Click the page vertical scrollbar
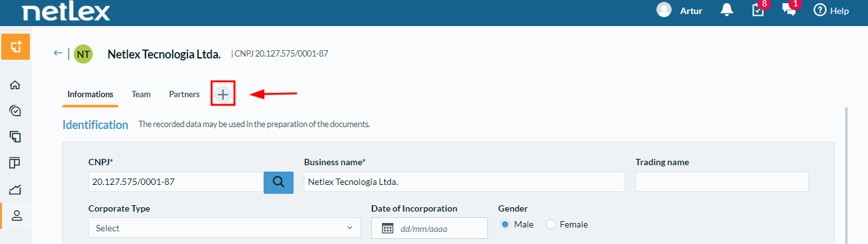The height and width of the screenshot is (244, 868). (x=846, y=175)
